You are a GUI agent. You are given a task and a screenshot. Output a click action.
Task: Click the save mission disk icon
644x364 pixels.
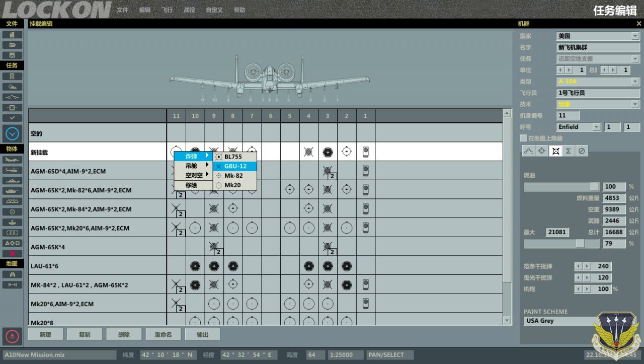tap(12, 55)
